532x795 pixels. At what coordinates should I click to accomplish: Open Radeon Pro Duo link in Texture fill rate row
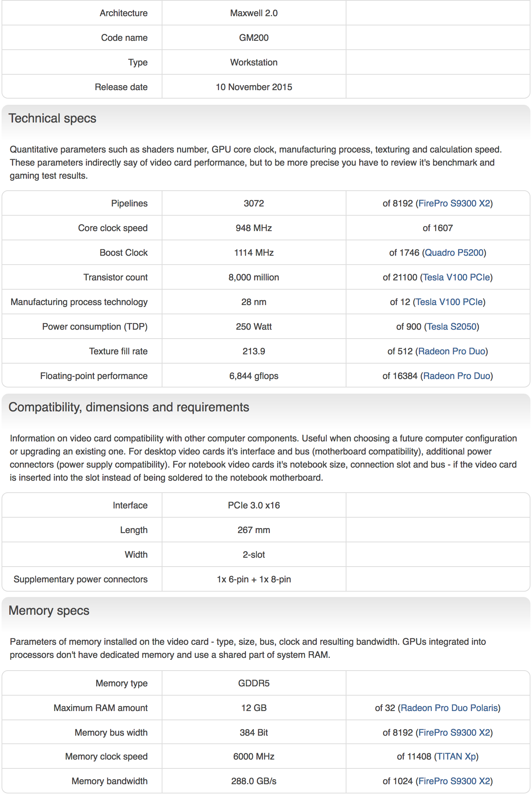coord(452,351)
